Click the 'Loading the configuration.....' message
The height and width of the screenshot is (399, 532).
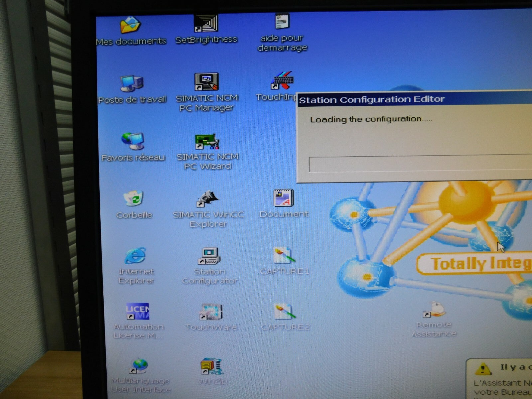click(371, 119)
